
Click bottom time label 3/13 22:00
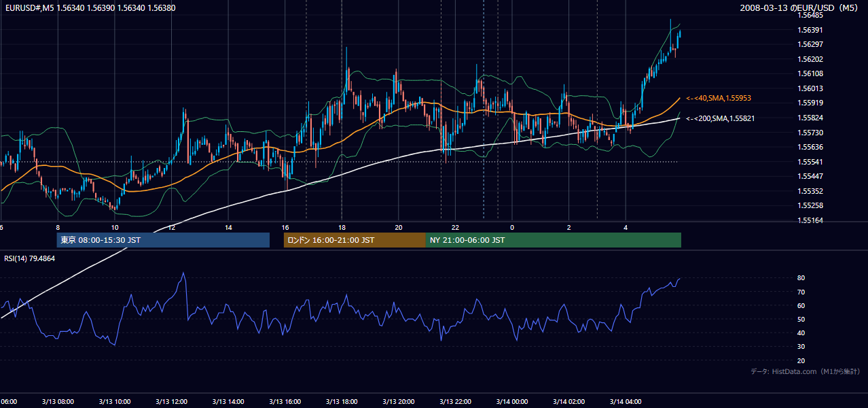(455, 402)
